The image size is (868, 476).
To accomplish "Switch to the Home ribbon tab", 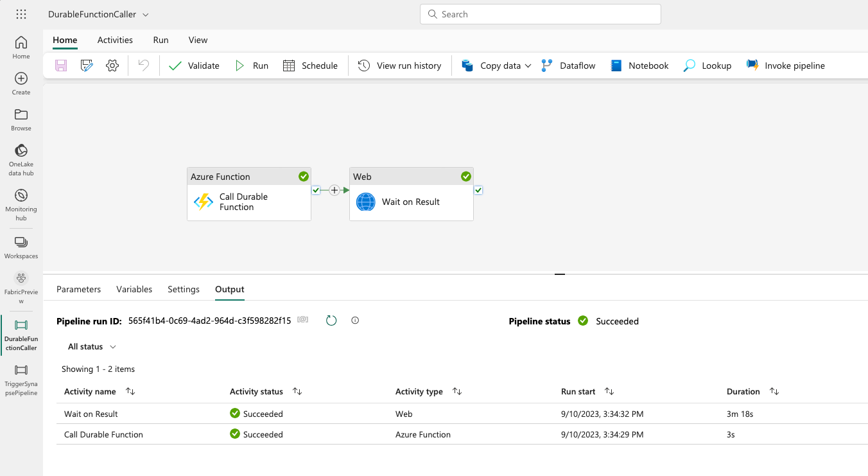I will 65,40.
